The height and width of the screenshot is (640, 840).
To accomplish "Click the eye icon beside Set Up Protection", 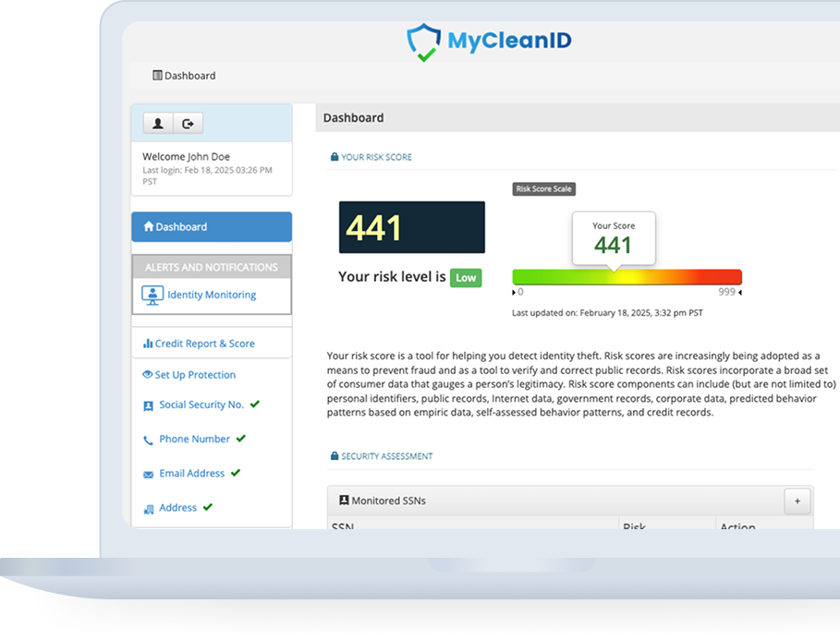I will 147,375.
